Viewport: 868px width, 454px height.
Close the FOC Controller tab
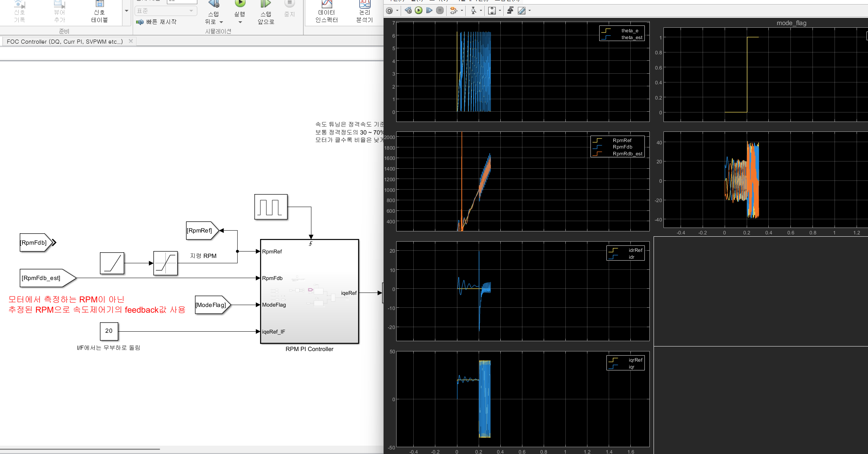click(x=131, y=41)
